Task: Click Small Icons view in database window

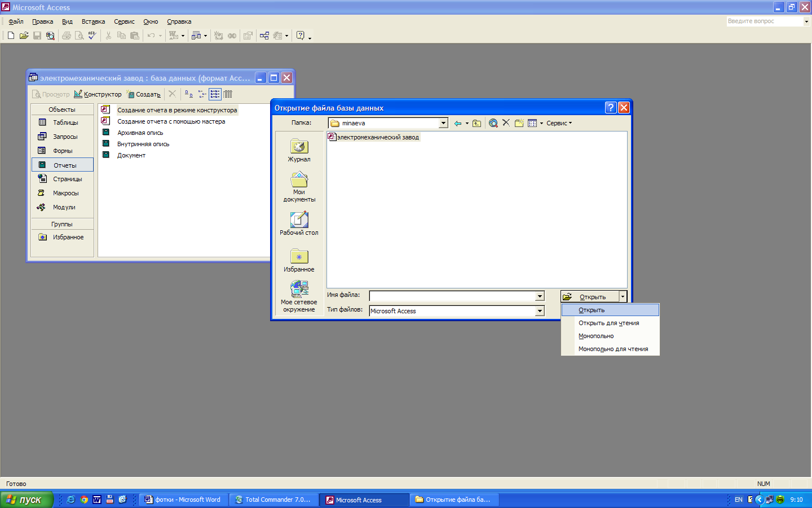Action: click(202, 94)
